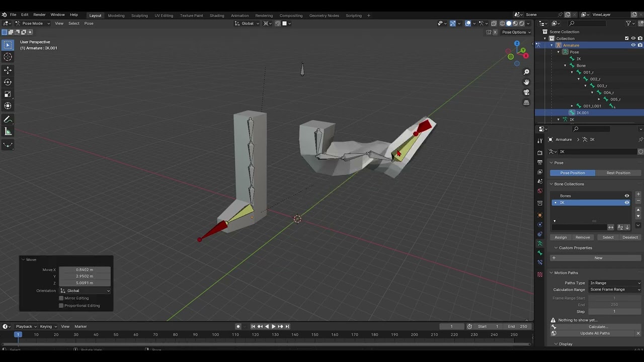This screenshot has width=644, height=362.
Task: Switch to the Sculpting workspace tab
Action: pyautogui.click(x=139, y=16)
